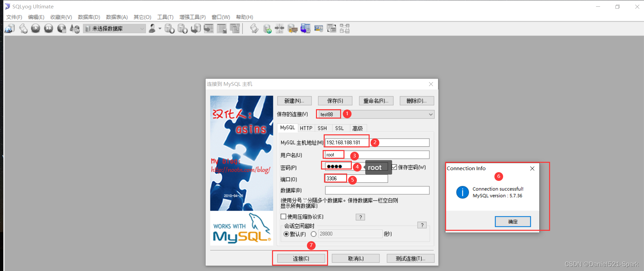Switch to the 高级 tab
Screen dimensions: 644x271
358,128
